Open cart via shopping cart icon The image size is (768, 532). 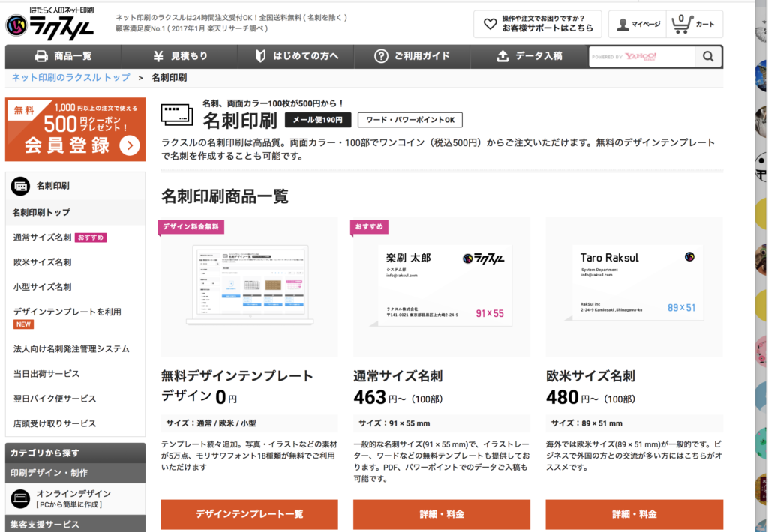[x=680, y=24]
